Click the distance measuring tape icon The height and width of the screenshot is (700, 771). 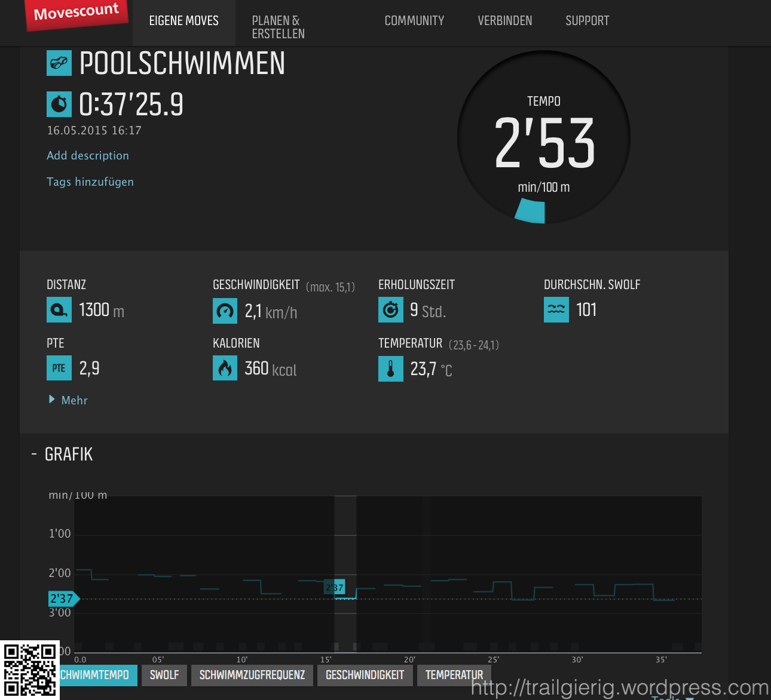click(59, 310)
